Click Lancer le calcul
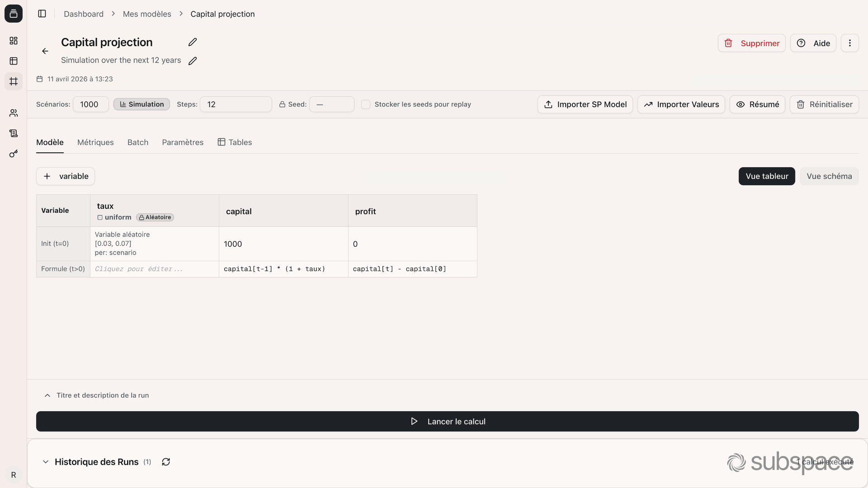The image size is (868, 488). tap(447, 421)
